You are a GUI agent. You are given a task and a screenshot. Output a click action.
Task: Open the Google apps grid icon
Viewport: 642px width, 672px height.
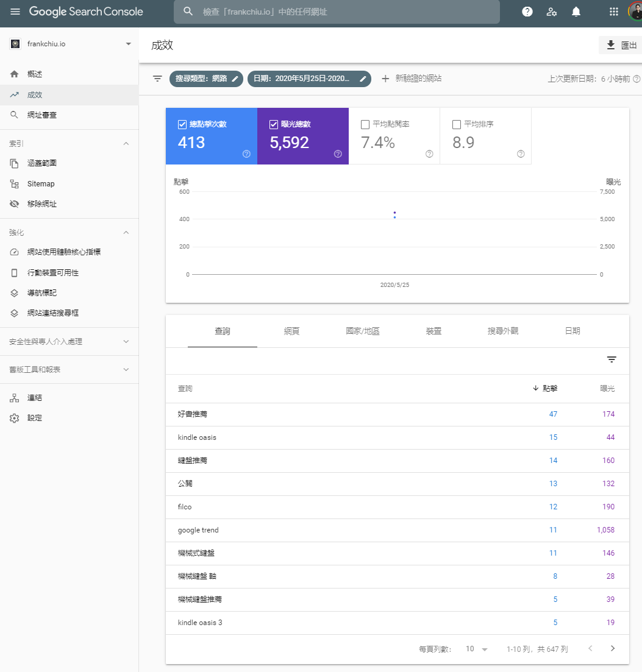coord(614,12)
